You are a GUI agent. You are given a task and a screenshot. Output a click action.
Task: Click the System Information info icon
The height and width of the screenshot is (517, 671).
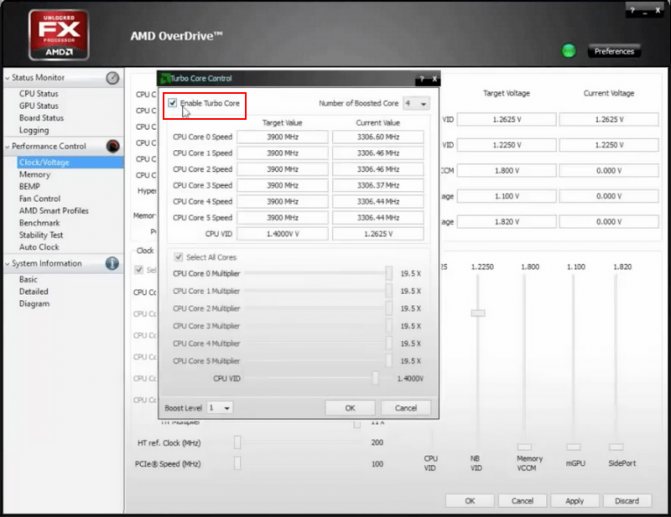(112, 263)
